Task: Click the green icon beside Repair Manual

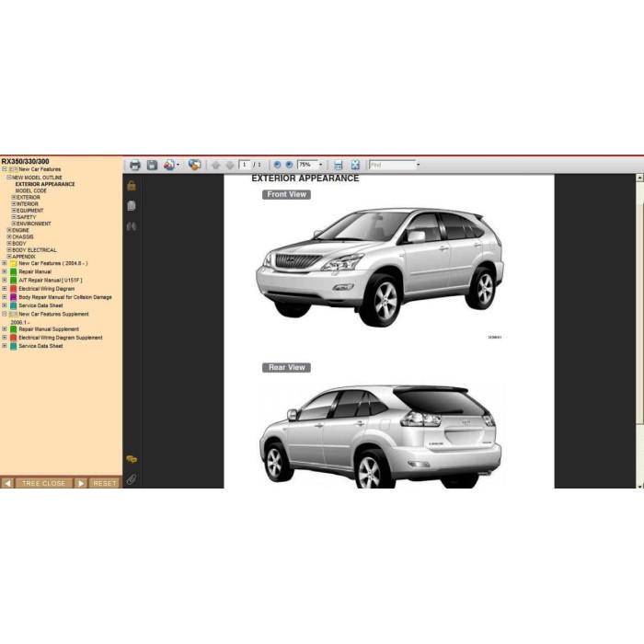Action: [x=13, y=272]
